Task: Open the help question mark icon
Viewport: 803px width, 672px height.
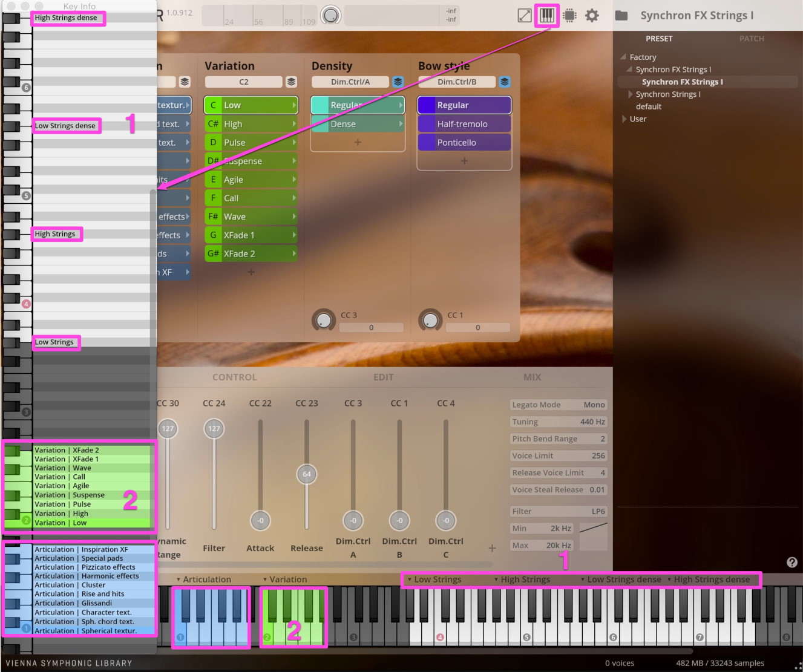Action: (x=792, y=563)
